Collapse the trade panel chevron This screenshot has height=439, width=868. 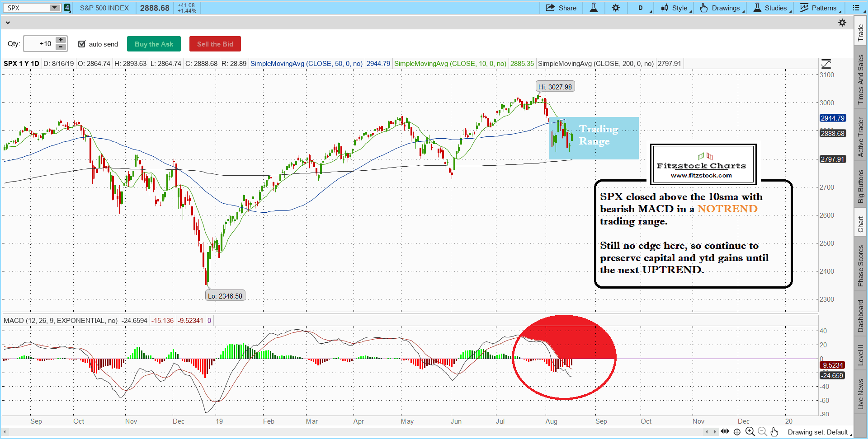[7, 23]
